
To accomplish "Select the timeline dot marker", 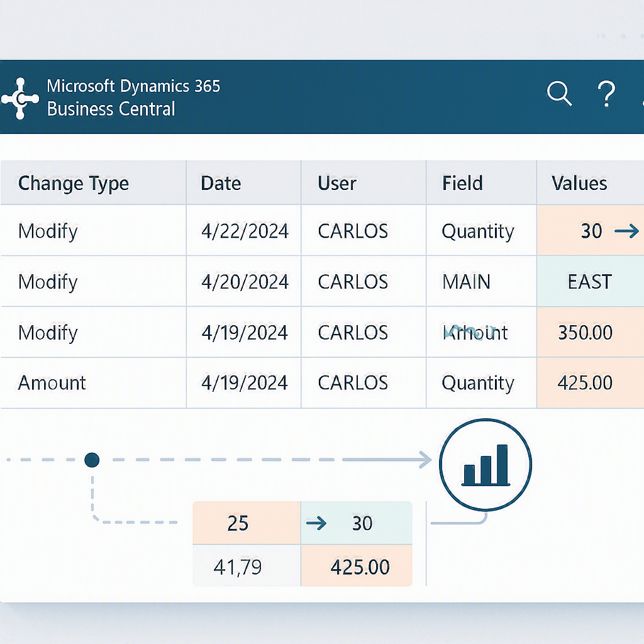I will click(92, 460).
